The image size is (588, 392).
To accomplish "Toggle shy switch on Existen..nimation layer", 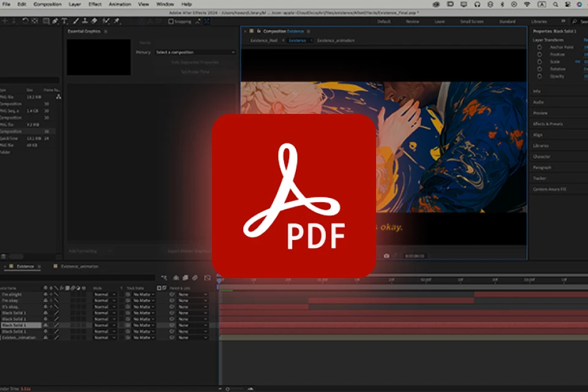I will tap(45, 337).
